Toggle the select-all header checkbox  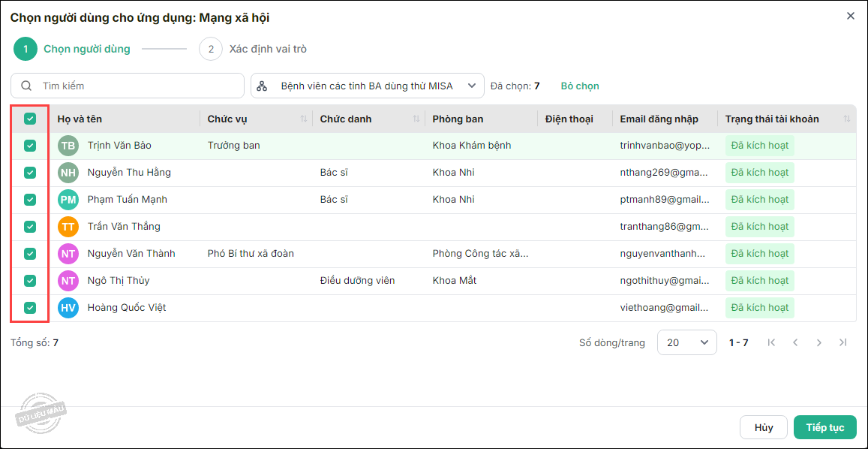pyautogui.click(x=30, y=119)
